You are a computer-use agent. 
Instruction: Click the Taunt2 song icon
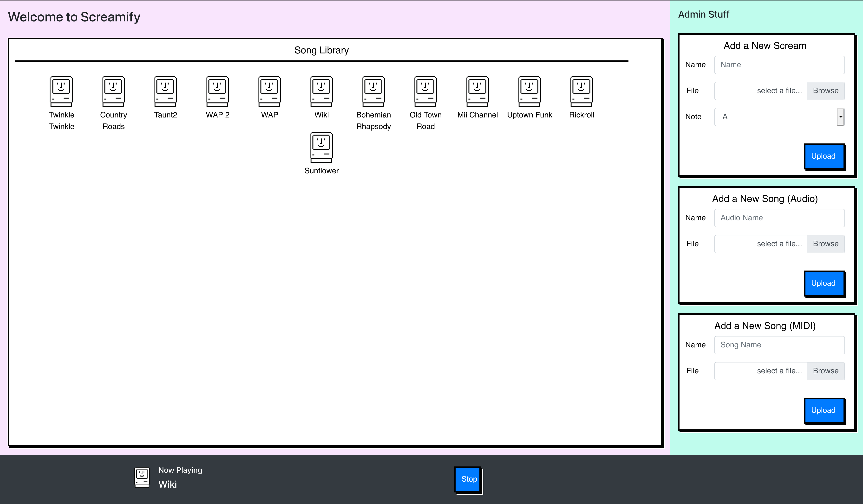coord(165,91)
